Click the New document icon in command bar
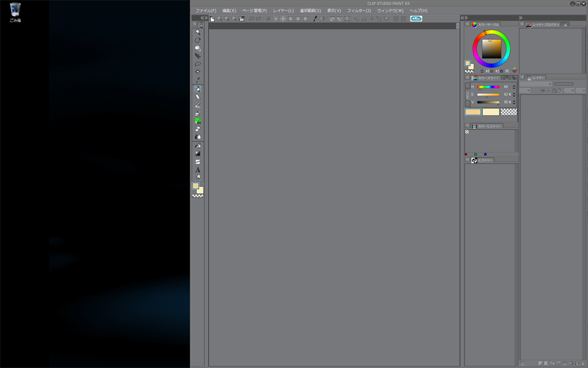Image resolution: width=588 pixels, height=368 pixels. click(x=213, y=19)
